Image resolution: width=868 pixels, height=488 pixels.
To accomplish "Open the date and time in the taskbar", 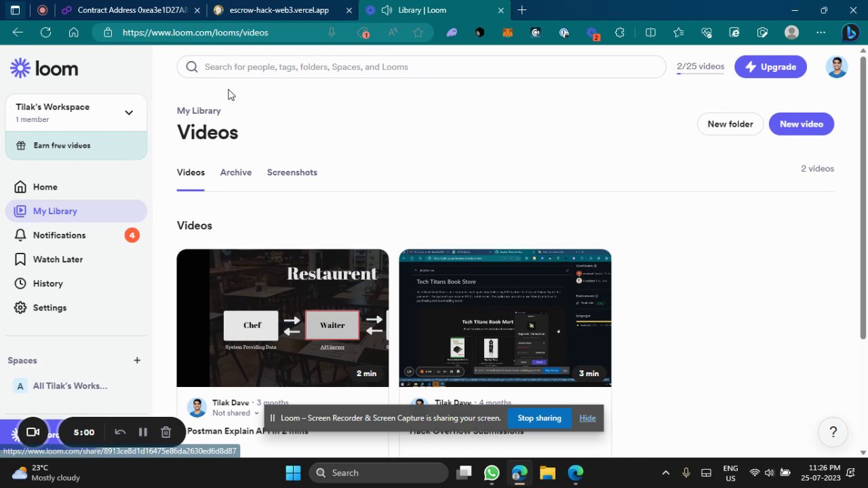I will (x=825, y=473).
